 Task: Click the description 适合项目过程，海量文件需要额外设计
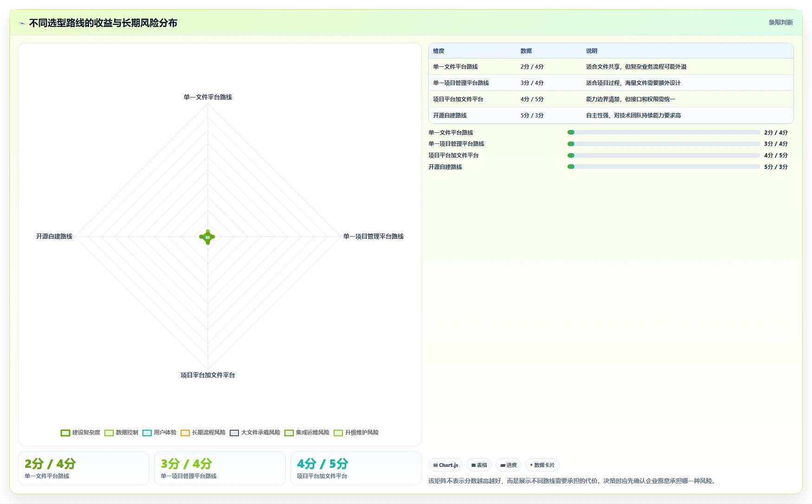[x=633, y=83]
